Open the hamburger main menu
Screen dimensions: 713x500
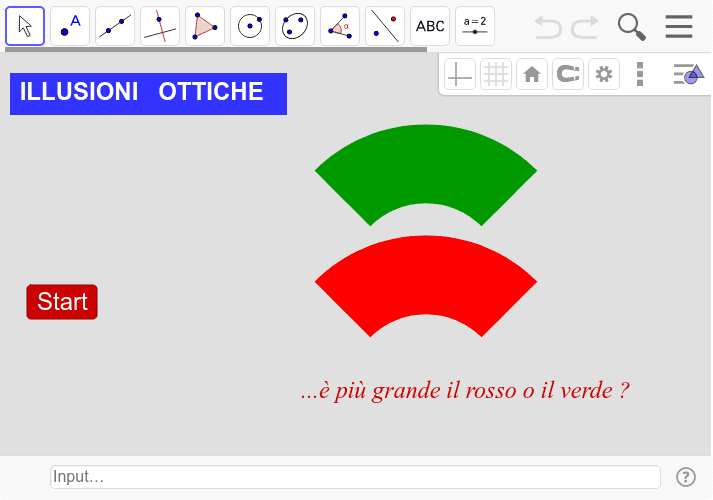click(679, 26)
